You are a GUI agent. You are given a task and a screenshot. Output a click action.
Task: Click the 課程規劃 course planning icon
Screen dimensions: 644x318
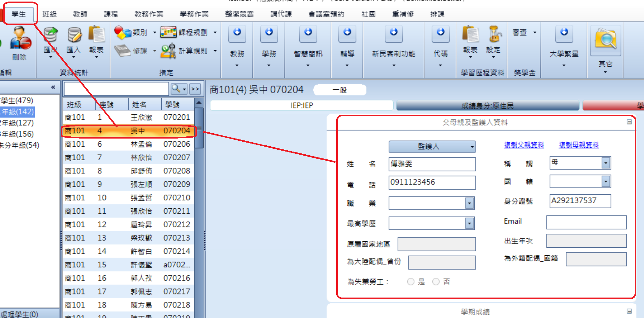pos(168,32)
